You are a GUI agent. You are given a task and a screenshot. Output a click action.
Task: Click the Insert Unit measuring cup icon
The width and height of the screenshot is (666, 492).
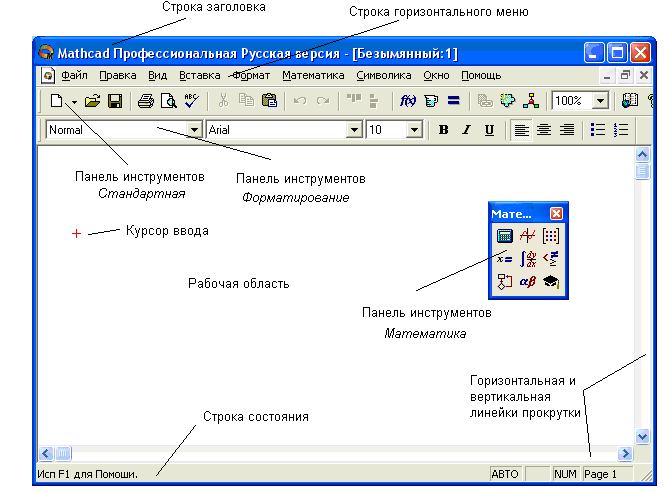click(x=431, y=101)
